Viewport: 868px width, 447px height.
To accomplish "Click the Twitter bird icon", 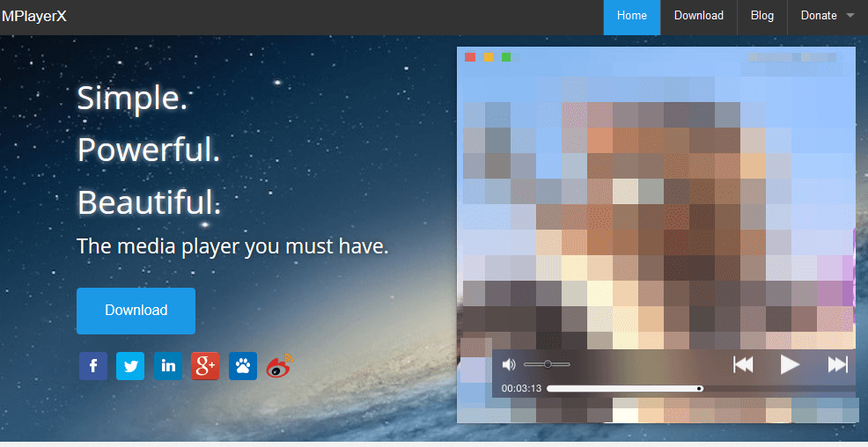I will [130, 365].
